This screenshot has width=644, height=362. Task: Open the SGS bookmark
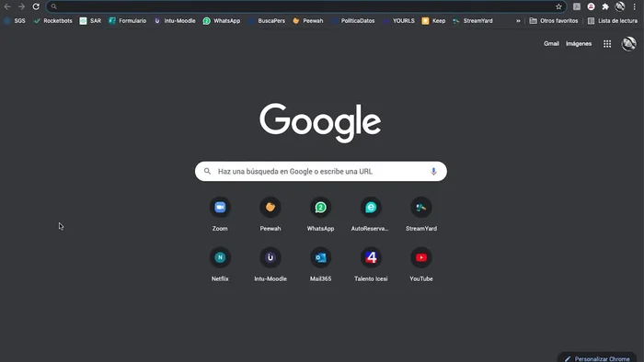15,21
